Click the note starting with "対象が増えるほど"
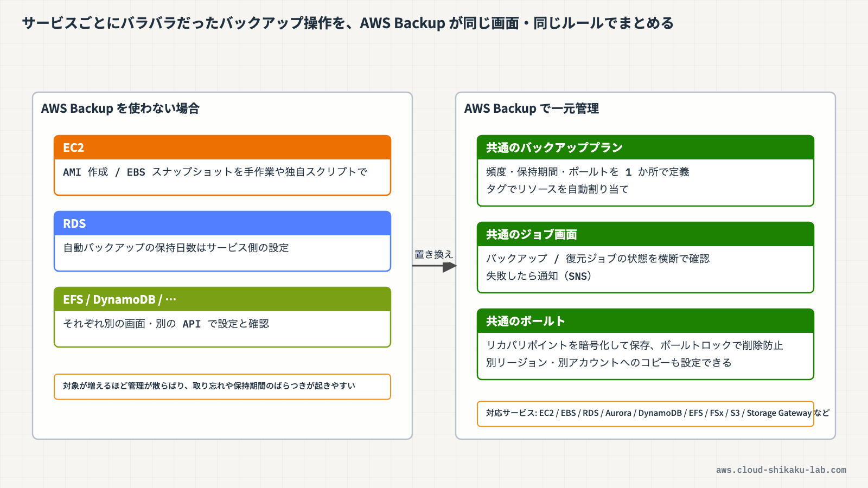Screen dimensions: 868x488 pos(222,387)
